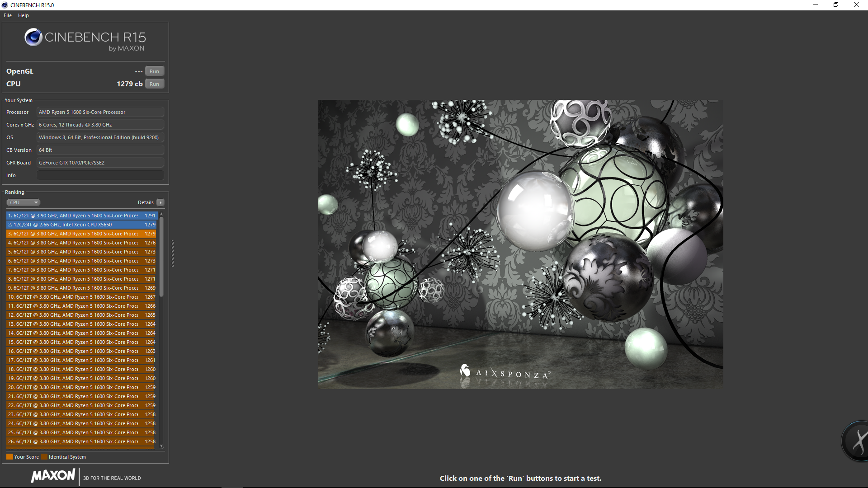The width and height of the screenshot is (868, 488).
Task: Restore down the Cinebench window
Action: 836,5
